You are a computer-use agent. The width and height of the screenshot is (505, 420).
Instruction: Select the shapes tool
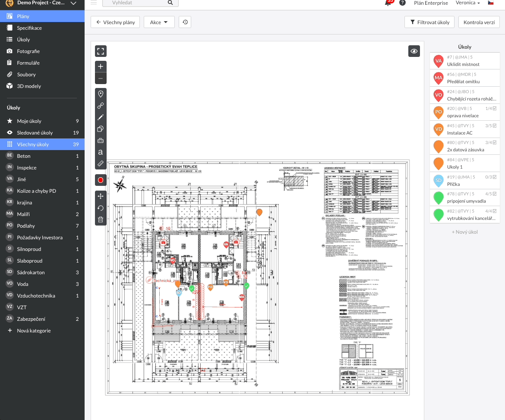[x=101, y=129]
